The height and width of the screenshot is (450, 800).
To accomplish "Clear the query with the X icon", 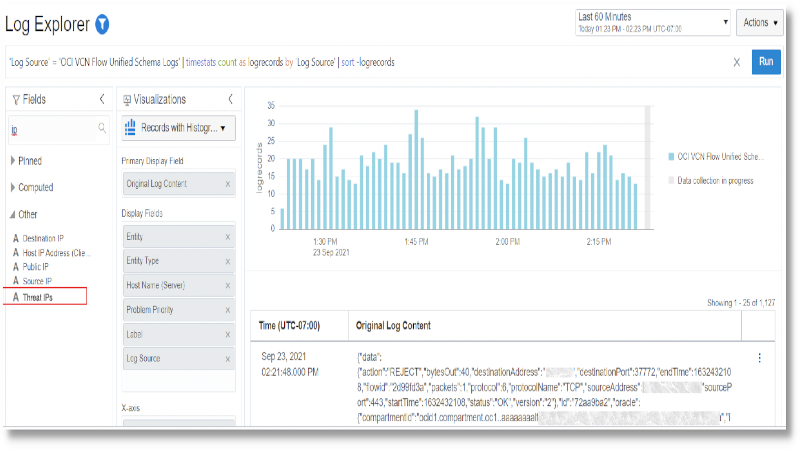I will coord(737,62).
